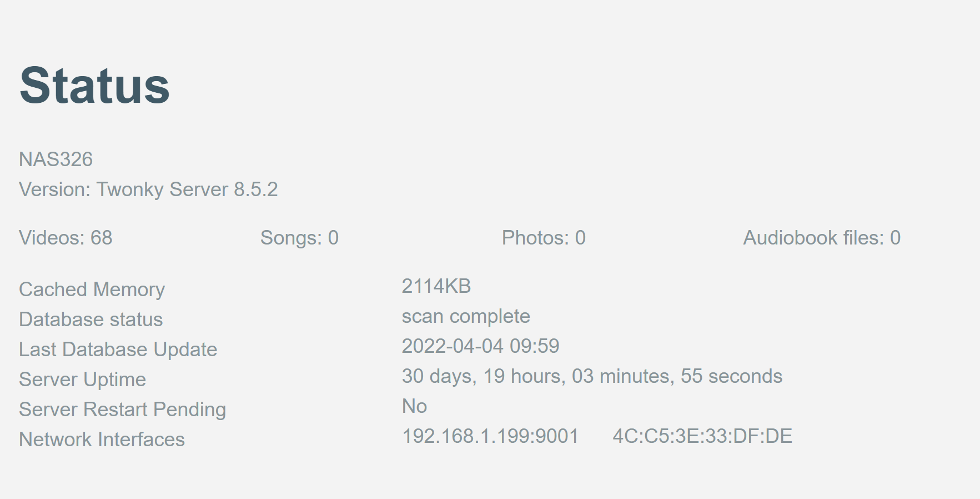Click the 2114KB cached memory value
980x499 pixels.
(x=436, y=286)
